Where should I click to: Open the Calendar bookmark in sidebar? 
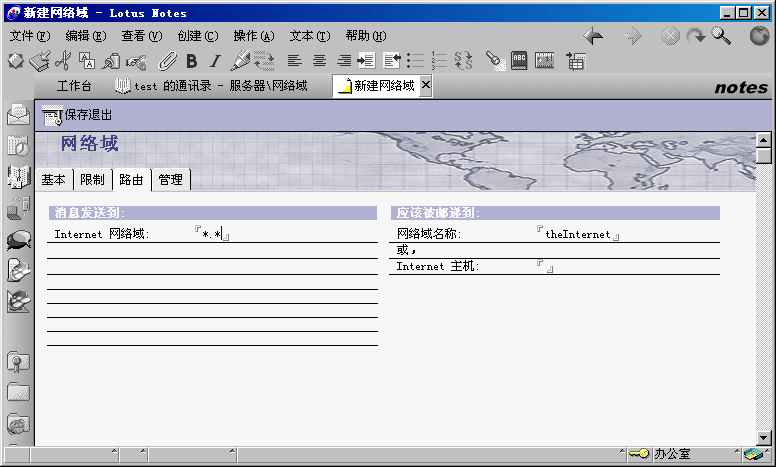pos(18,145)
